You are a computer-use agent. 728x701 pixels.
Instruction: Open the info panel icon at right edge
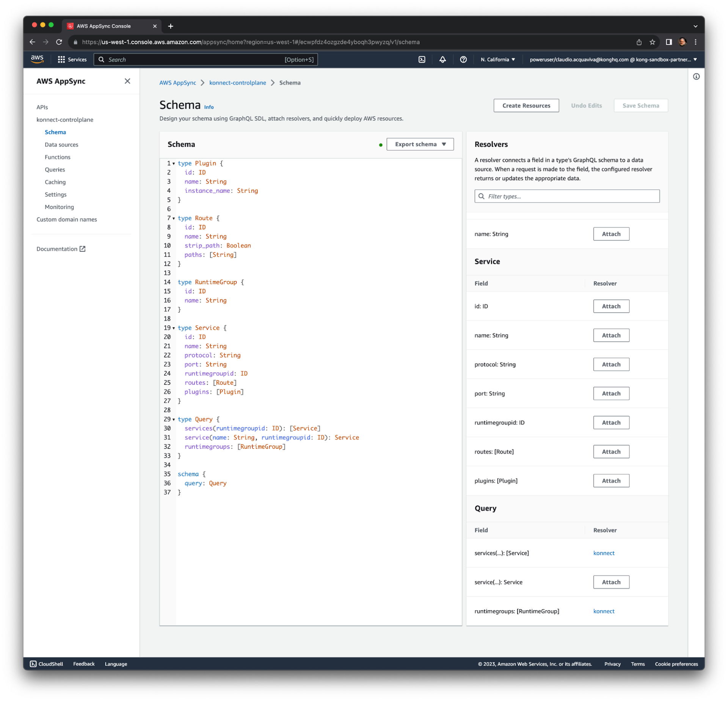point(696,77)
